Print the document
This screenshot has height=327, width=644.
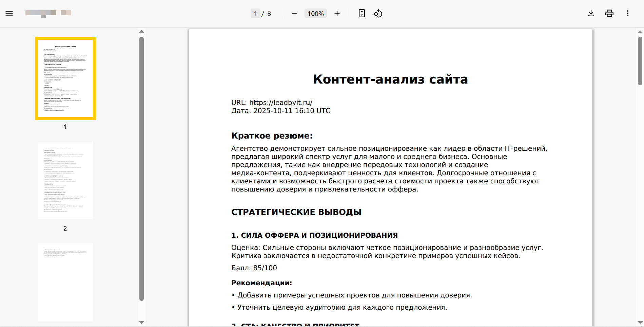coord(609,13)
